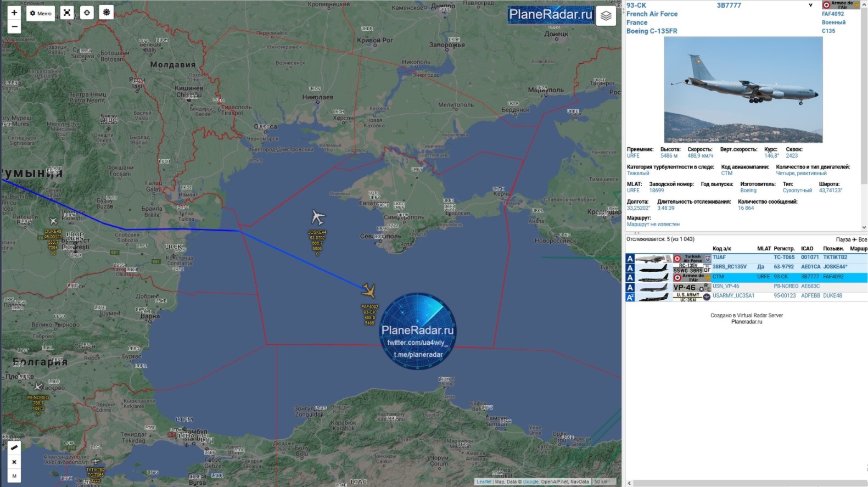
Task: Select the P8-NOREG aircraft icon on map
Action: (x=38, y=387)
